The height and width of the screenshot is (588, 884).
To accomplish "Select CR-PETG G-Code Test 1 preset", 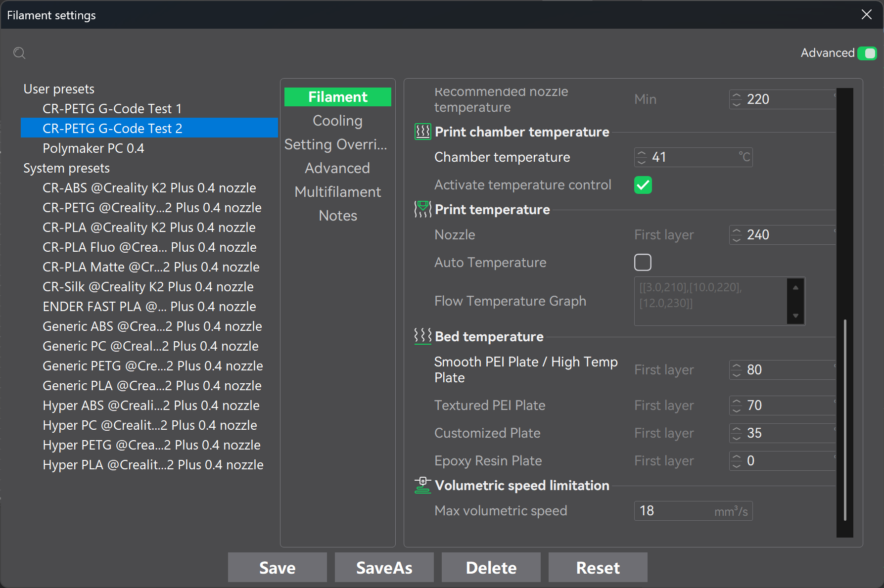I will tap(149, 108).
